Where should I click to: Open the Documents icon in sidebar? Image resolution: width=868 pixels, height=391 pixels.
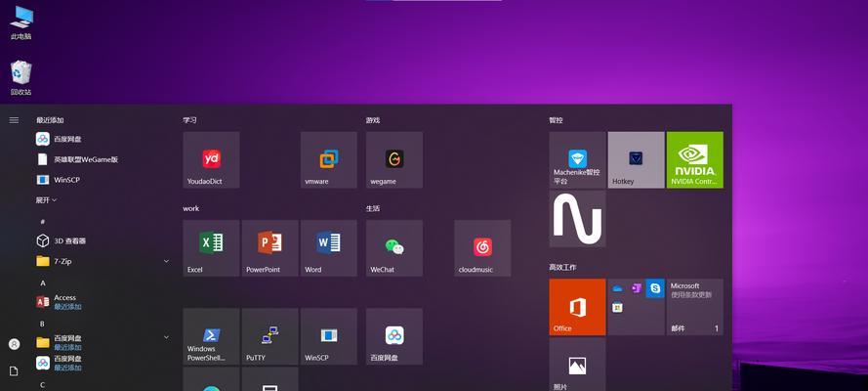pos(14,371)
